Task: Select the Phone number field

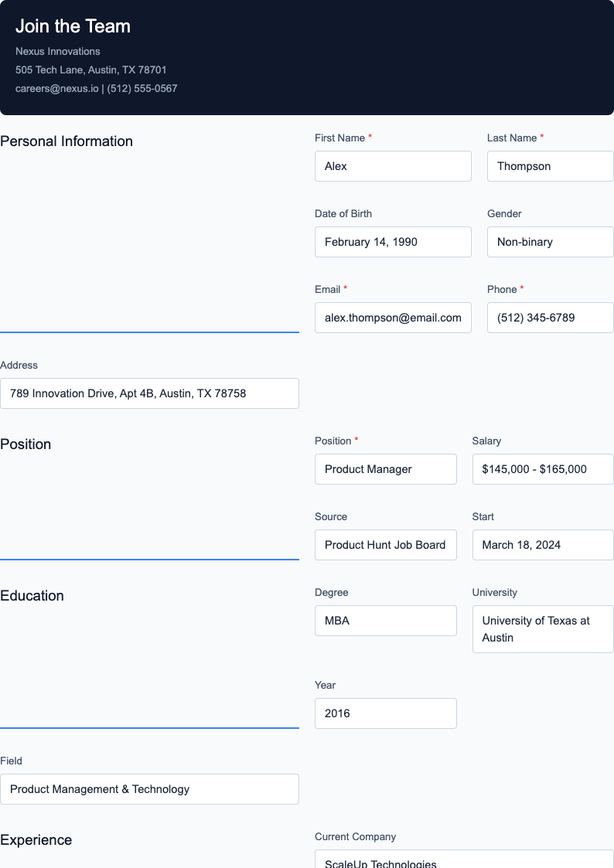Action: [x=550, y=318]
